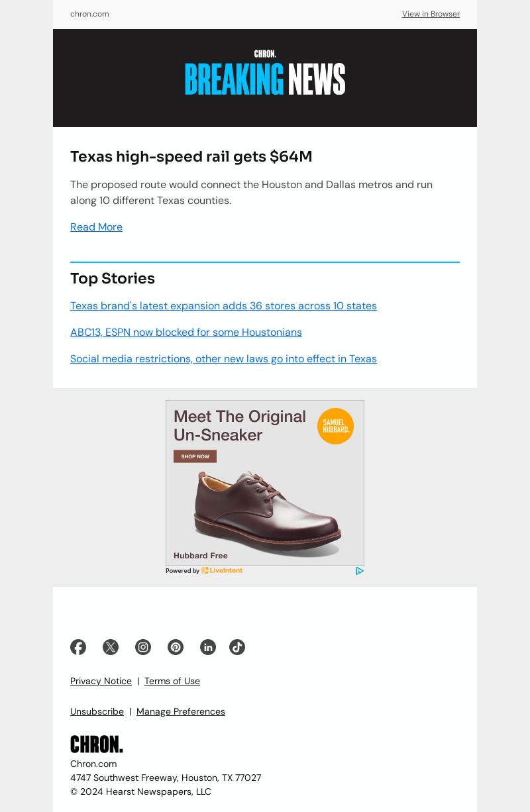Click the Samuel Hubbard orange logo badge

335,426
